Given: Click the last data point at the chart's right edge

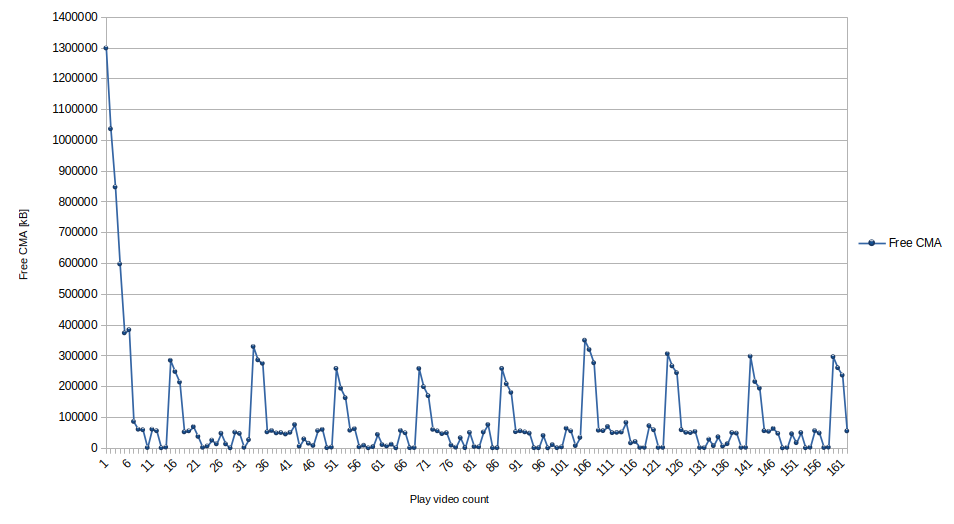Looking at the screenshot, I should pyautogui.click(x=847, y=431).
